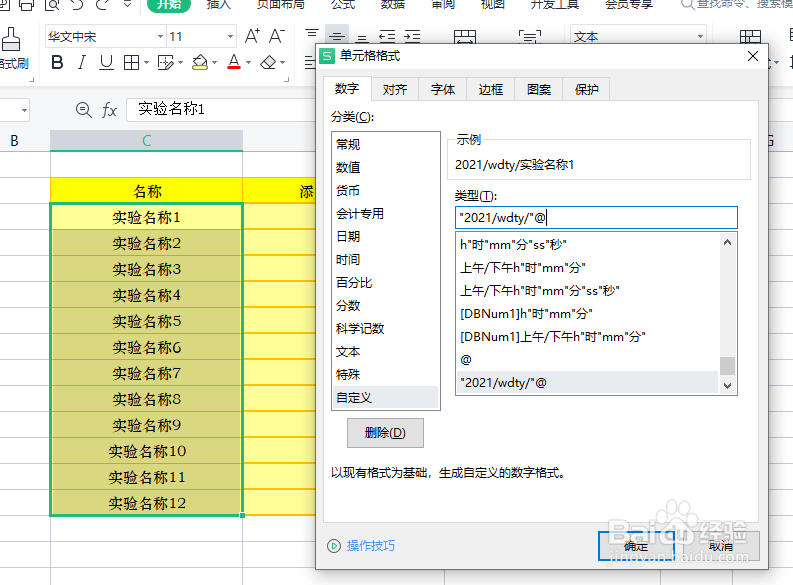Click the table style icon at right
This screenshot has width=793, height=585.
pos(750,36)
